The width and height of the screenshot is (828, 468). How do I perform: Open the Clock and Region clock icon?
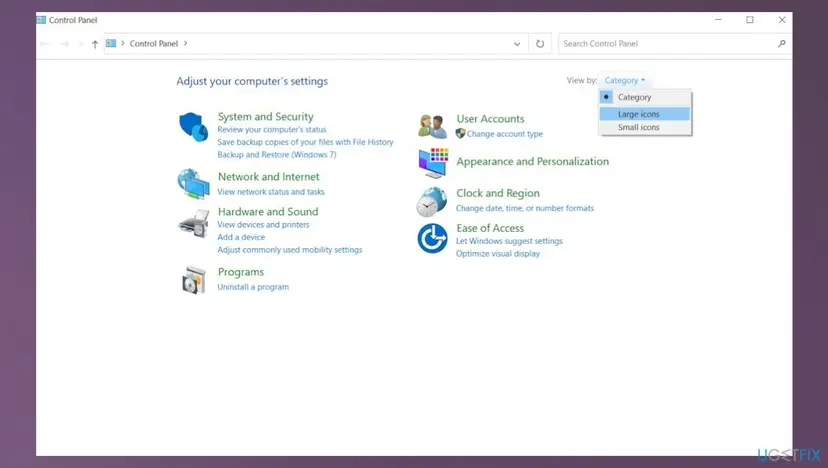[x=431, y=202]
